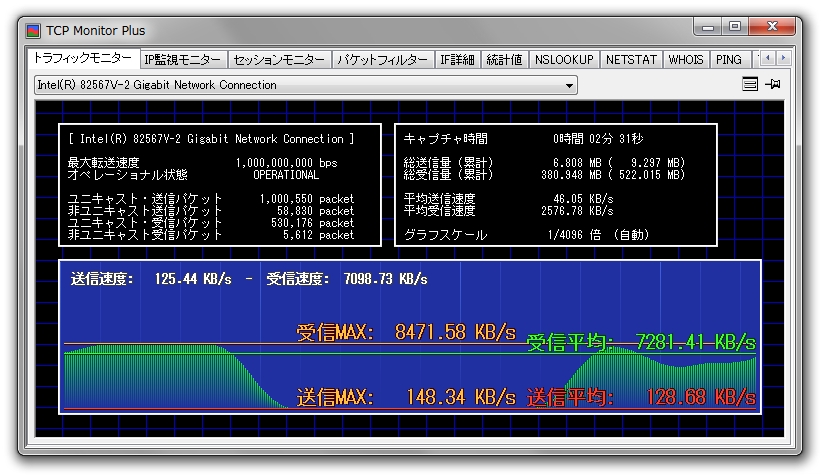821x475 pixels.
Task: Click the キャプチャ時間 0時間 02分 31秒 row
Action: point(523,139)
